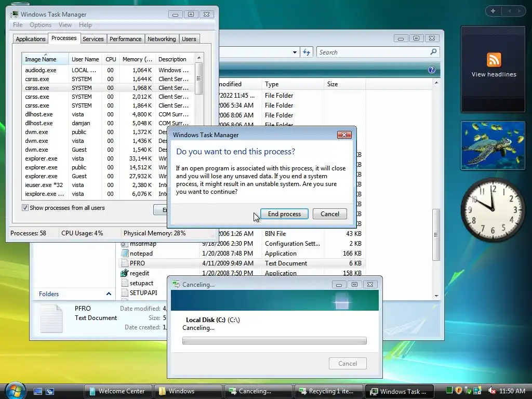Click the taskbar clock showing 11:50 AM
532x399 pixels.
click(512, 391)
